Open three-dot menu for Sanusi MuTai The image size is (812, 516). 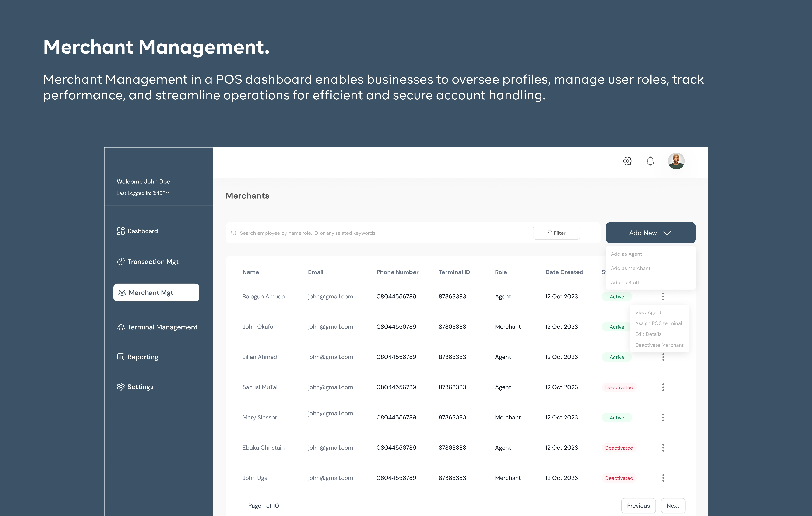pos(663,387)
